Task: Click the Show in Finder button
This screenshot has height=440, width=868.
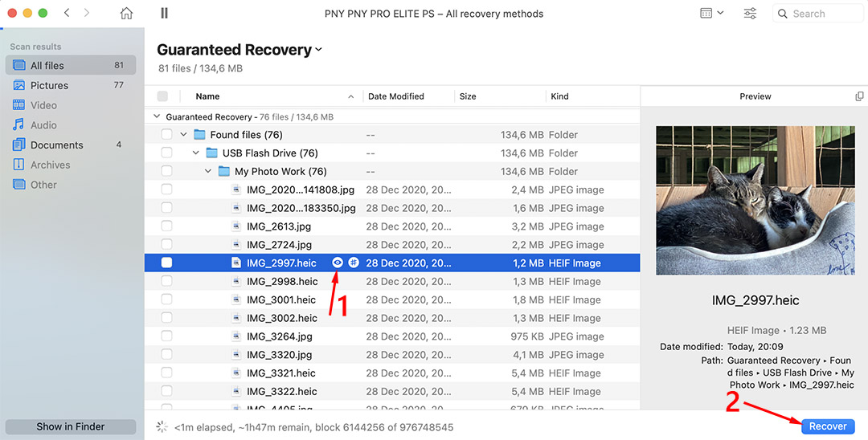Action: (71, 427)
